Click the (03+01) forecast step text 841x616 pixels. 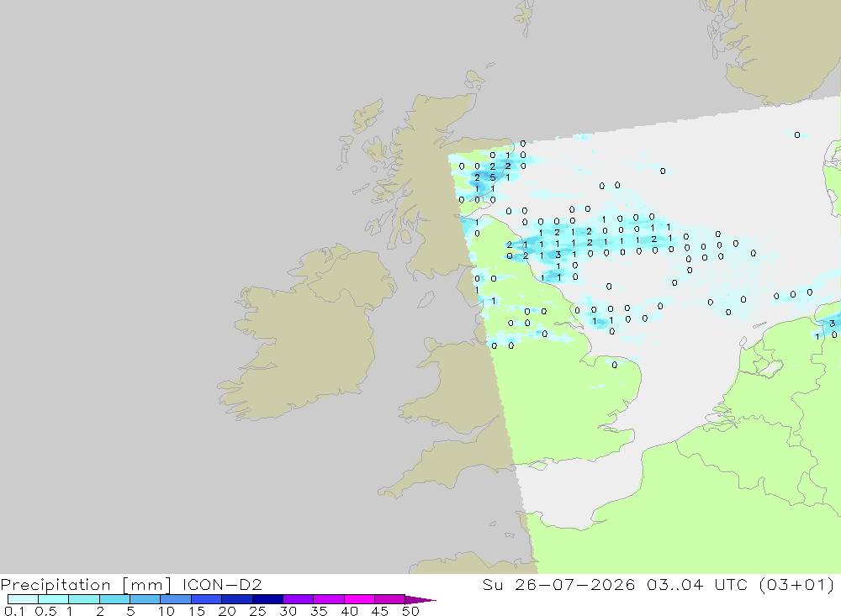pos(796,584)
